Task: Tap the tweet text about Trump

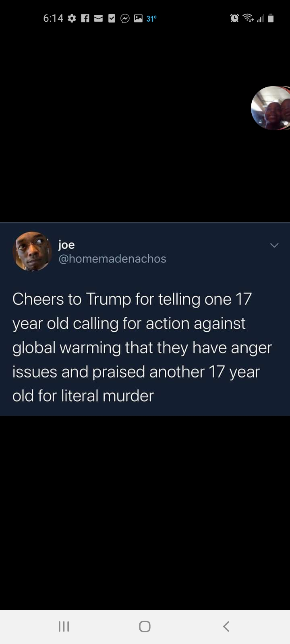Action: pos(142,347)
